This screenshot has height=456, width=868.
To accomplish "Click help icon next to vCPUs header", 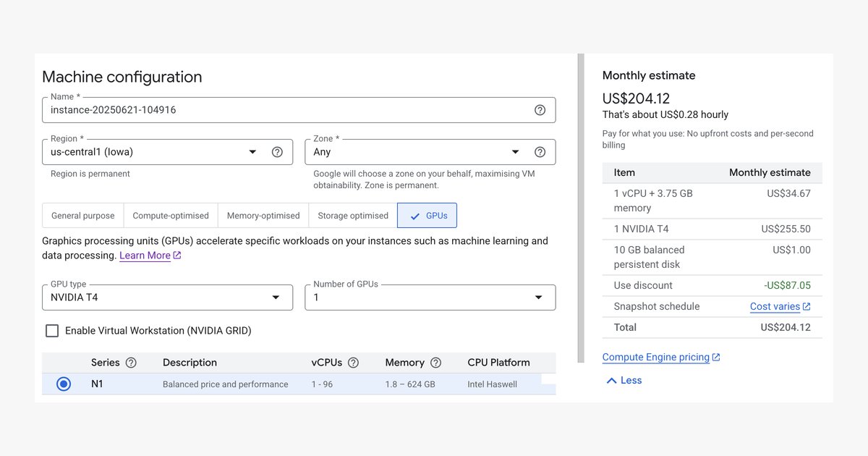I will tap(354, 363).
